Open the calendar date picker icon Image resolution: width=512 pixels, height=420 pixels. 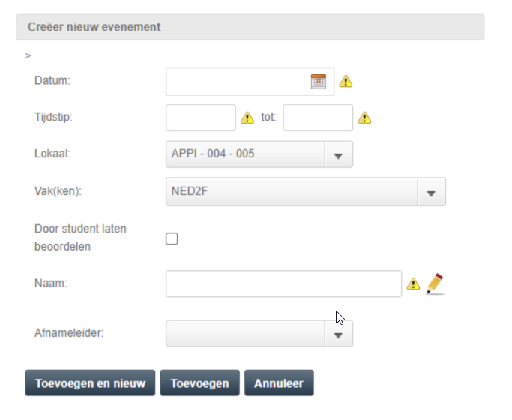click(319, 81)
